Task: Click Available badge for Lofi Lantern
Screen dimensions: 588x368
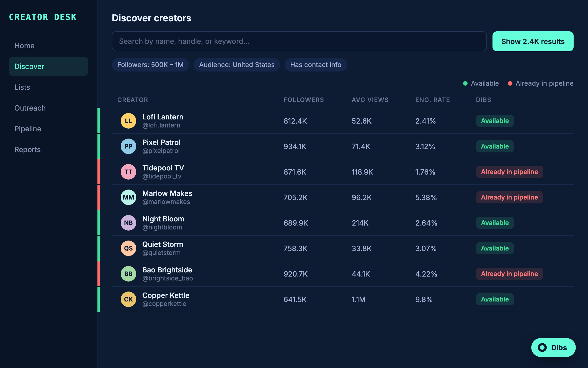Action: (495, 121)
